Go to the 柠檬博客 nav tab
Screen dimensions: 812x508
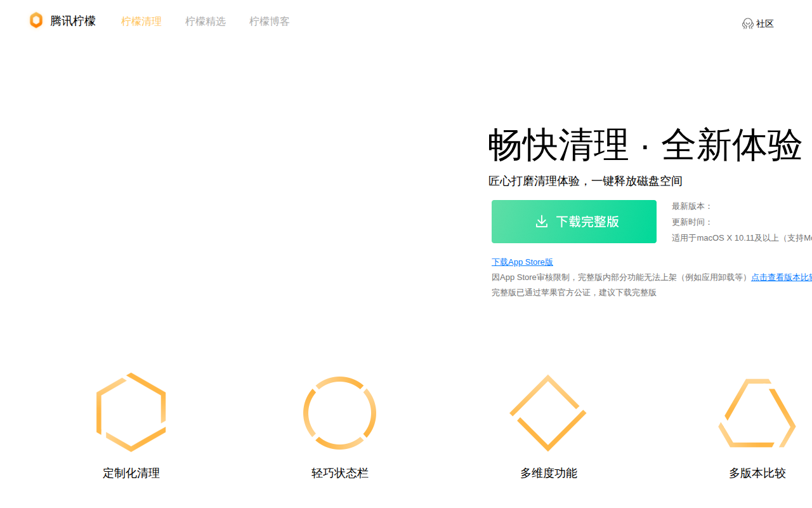point(270,21)
